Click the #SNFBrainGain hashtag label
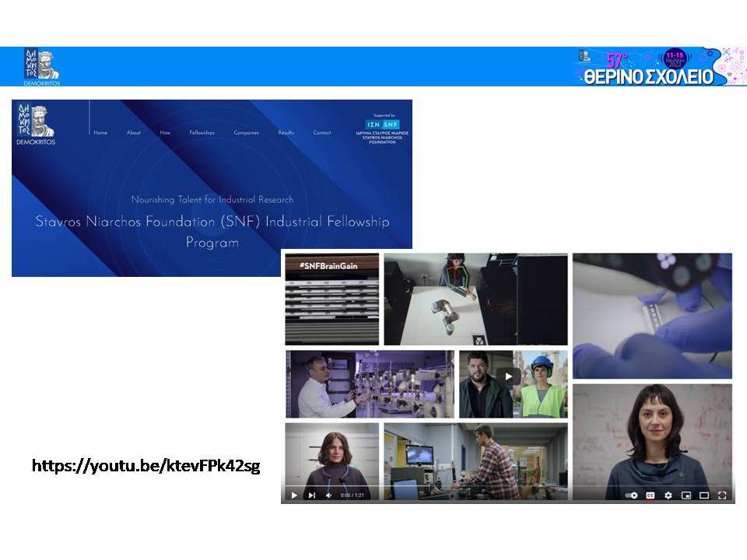Screen dimensions: 747x560 [x=328, y=266]
